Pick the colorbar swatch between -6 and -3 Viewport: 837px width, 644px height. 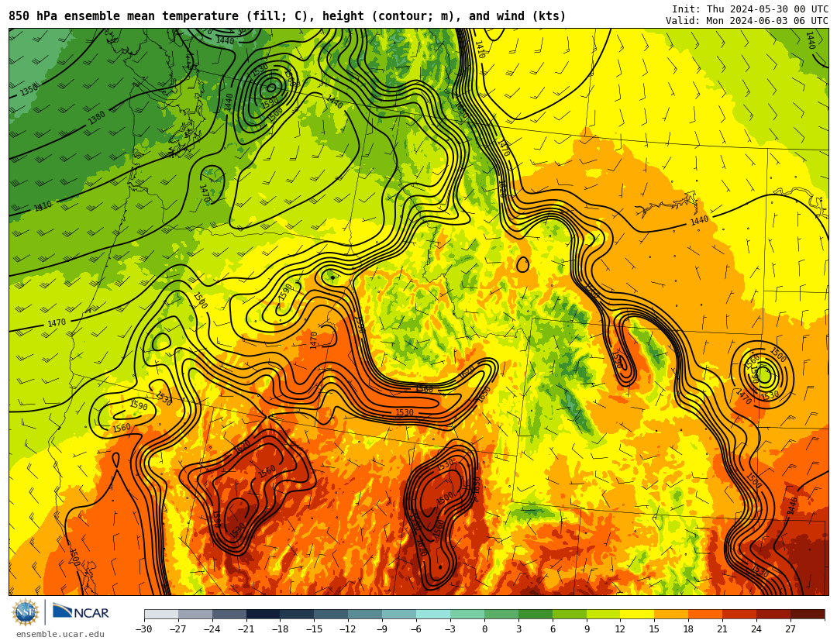coord(433,614)
